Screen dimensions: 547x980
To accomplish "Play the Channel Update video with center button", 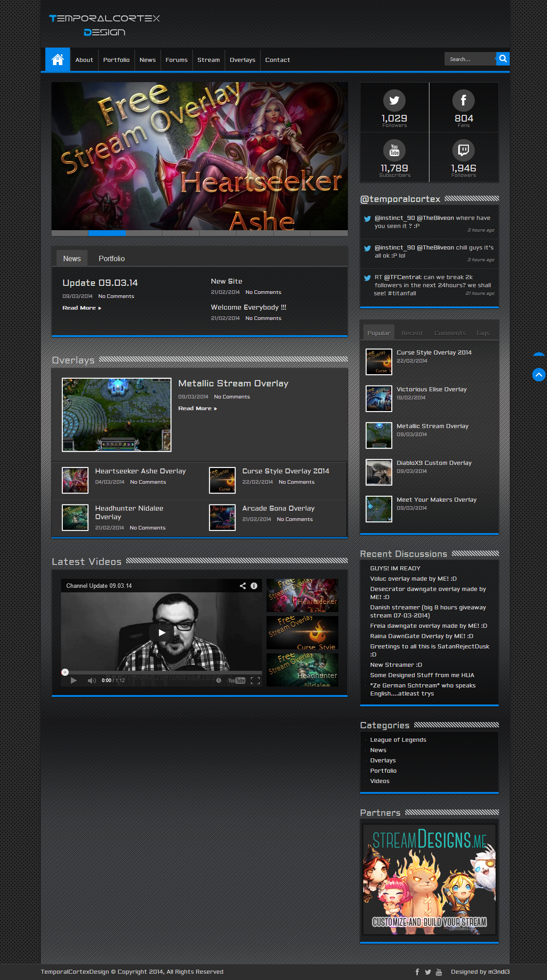I will pos(162,633).
